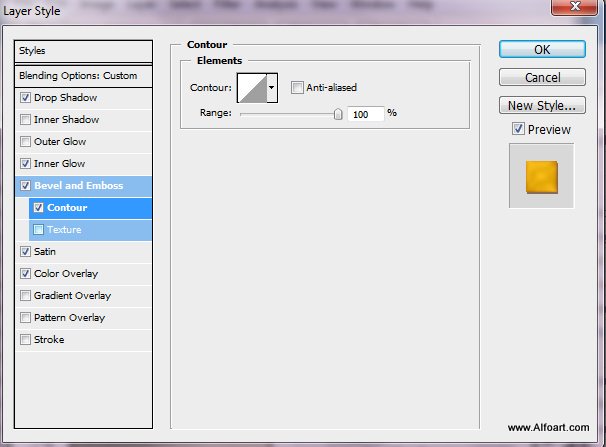Click the Range percentage field
Image resolution: width=606 pixels, height=447 pixels.
(x=366, y=114)
